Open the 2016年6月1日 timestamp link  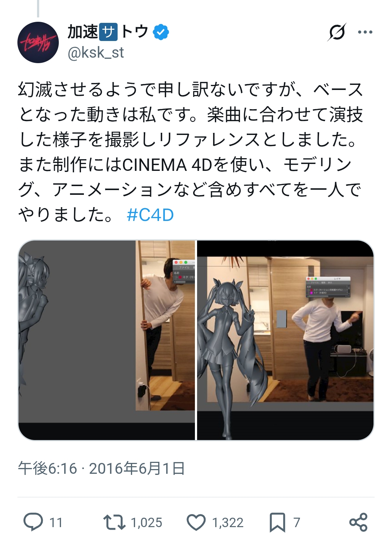pos(137,468)
